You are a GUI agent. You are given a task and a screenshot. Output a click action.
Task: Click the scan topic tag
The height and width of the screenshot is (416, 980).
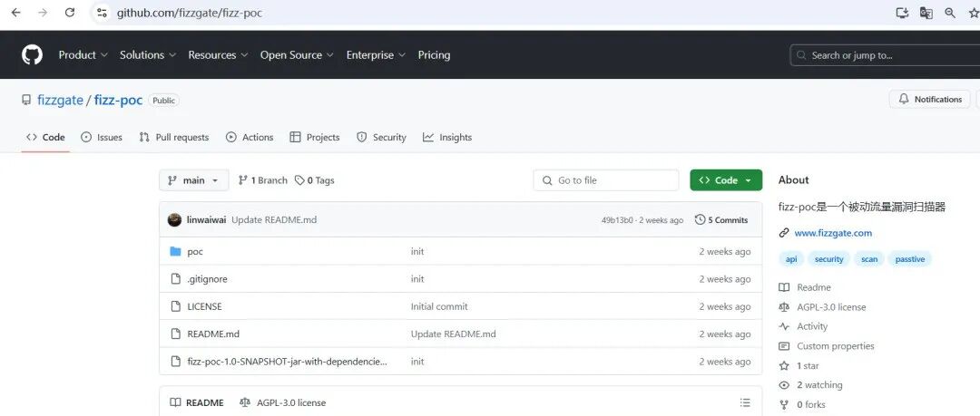(x=869, y=259)
